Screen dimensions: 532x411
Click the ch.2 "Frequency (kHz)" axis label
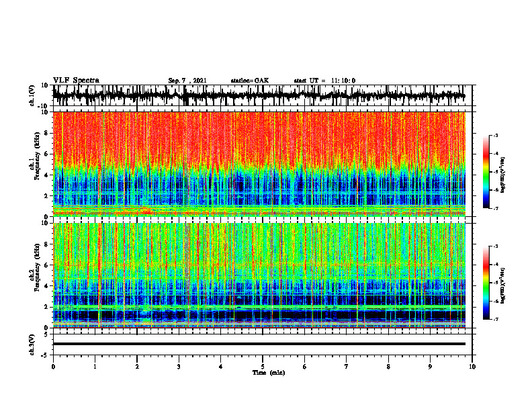38,267
